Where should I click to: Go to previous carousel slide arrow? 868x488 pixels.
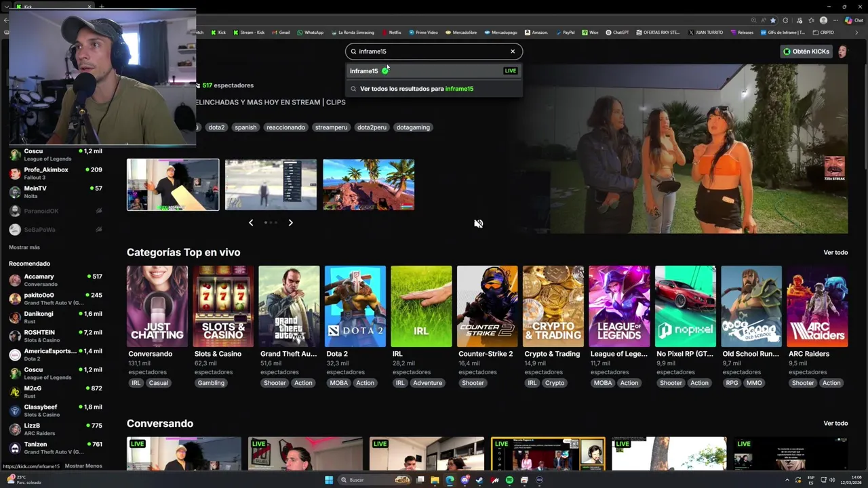pos(251,222)
